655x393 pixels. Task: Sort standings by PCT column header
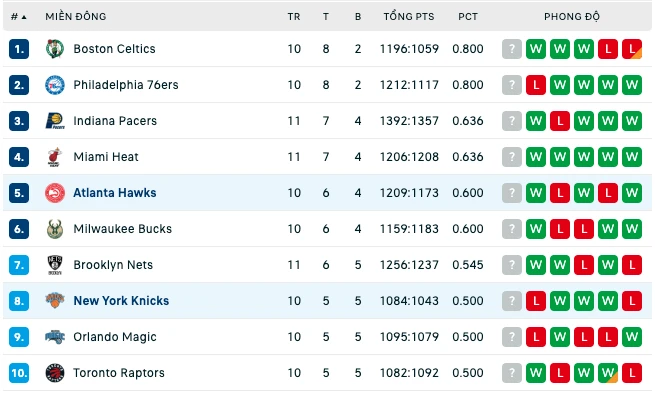click(x=468, y=17)
